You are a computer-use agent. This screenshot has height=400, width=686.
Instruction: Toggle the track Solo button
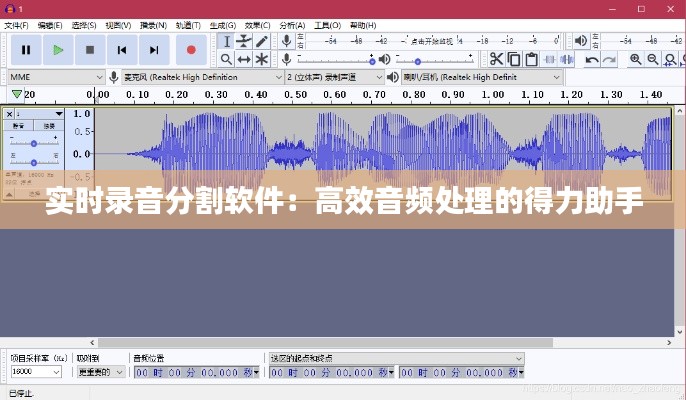pos(49,126)
